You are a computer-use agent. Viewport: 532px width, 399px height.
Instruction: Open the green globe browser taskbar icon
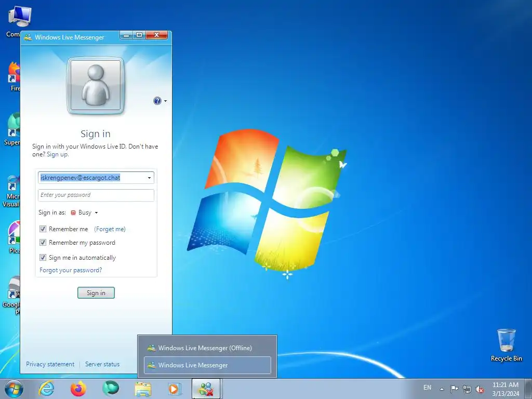pyautogui.click(x=111, y=389)
